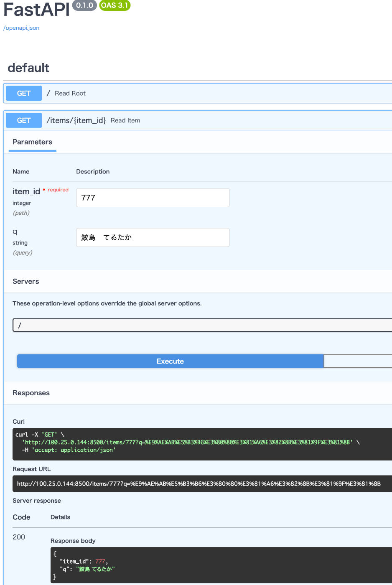Click the Request URL text box

pos(202,484)
